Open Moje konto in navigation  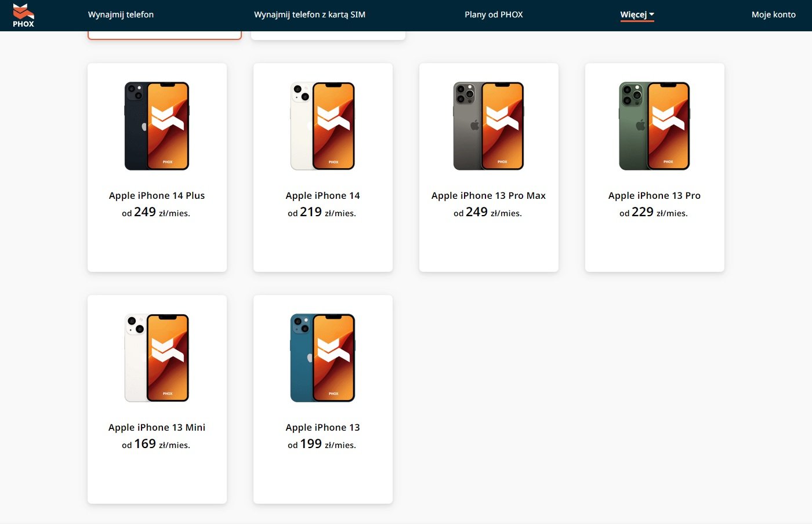[774, 14]
